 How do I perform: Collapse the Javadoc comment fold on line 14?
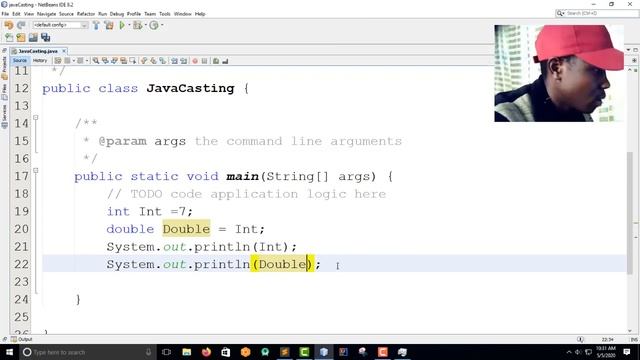(x=36, y=118)
